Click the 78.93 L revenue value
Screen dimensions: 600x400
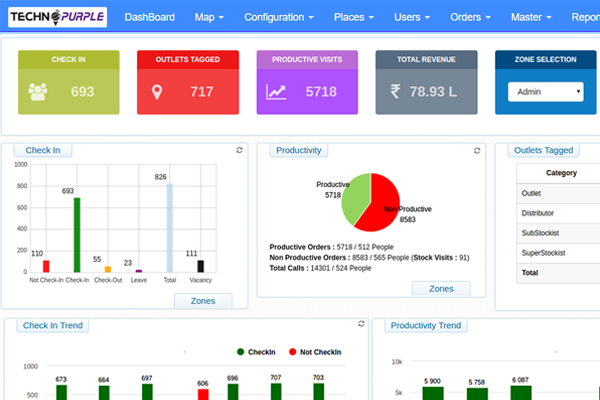click(433, 91)
